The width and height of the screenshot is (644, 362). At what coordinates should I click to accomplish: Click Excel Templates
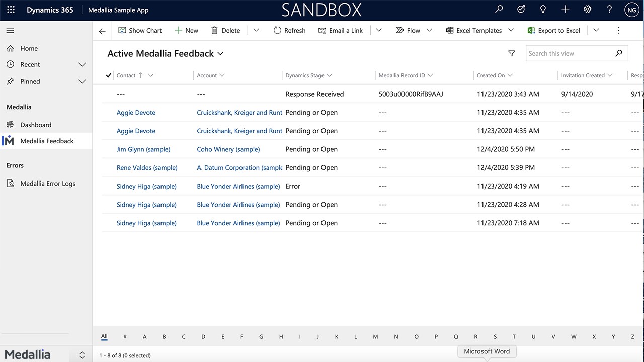point(474,30)
